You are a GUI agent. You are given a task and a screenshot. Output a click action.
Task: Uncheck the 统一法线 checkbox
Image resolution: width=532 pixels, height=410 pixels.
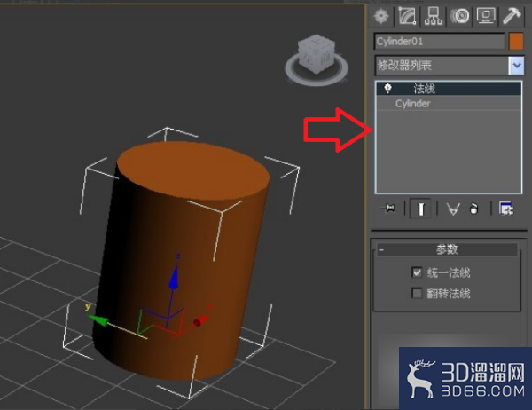pos(417,272)
